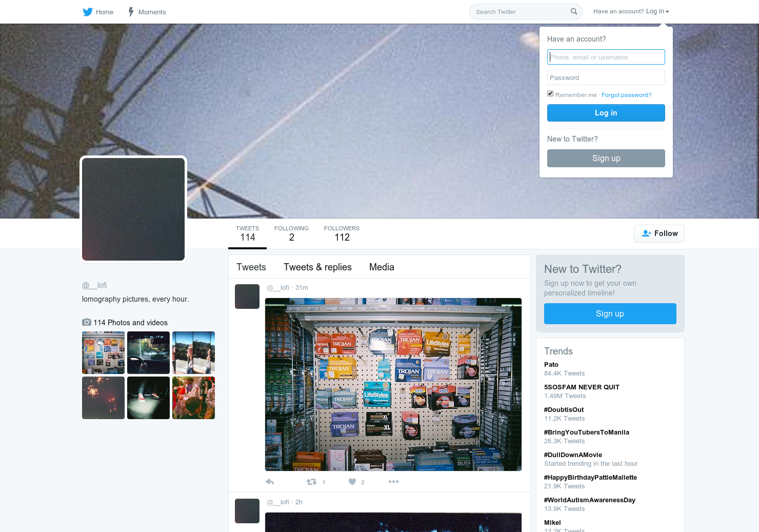The image size is (759, 532).
Task: Open Moments via the lightning bolt icon
Action: [131, 11]
